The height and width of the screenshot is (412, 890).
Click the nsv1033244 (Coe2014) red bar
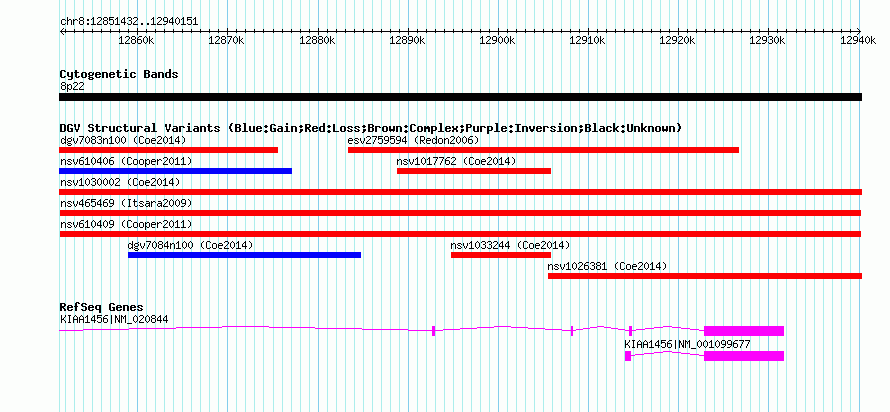click(501, 255)
